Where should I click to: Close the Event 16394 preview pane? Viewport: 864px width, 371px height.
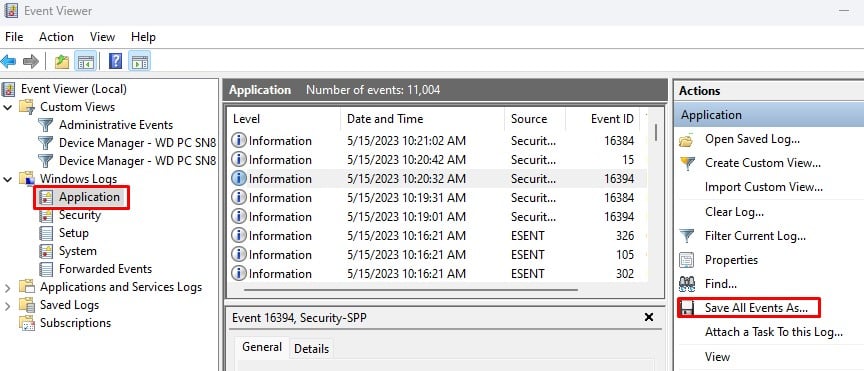[649, 317]
